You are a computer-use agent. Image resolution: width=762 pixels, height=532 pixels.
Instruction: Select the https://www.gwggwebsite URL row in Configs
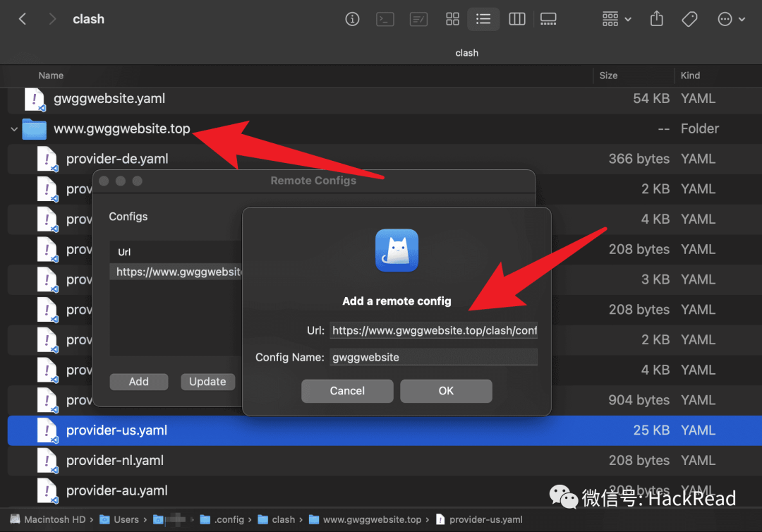coord(176,272)
